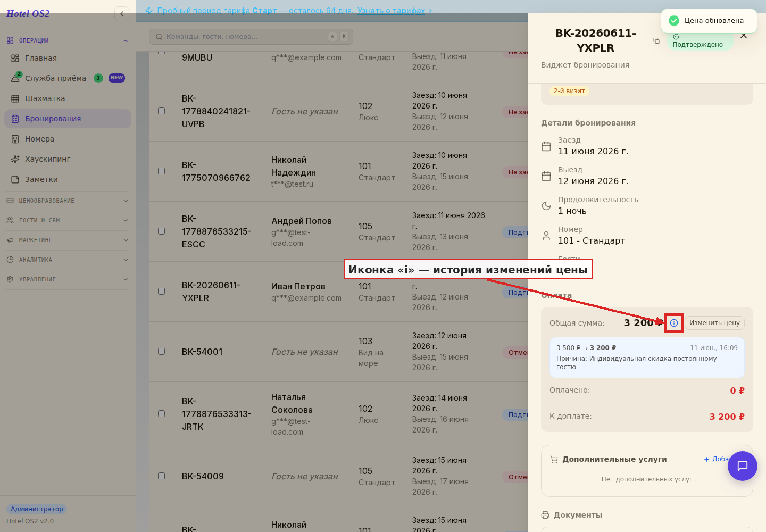Click the Заметки note icon
766x532 pixels.
click(15, 179)
